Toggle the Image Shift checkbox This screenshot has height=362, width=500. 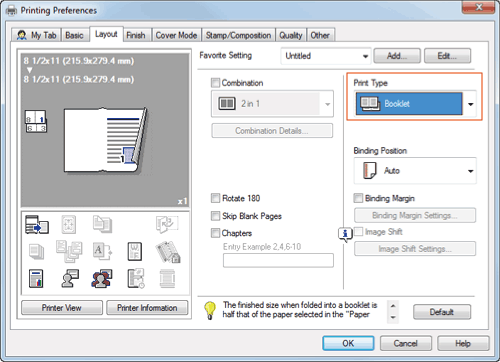click(358, 231)
